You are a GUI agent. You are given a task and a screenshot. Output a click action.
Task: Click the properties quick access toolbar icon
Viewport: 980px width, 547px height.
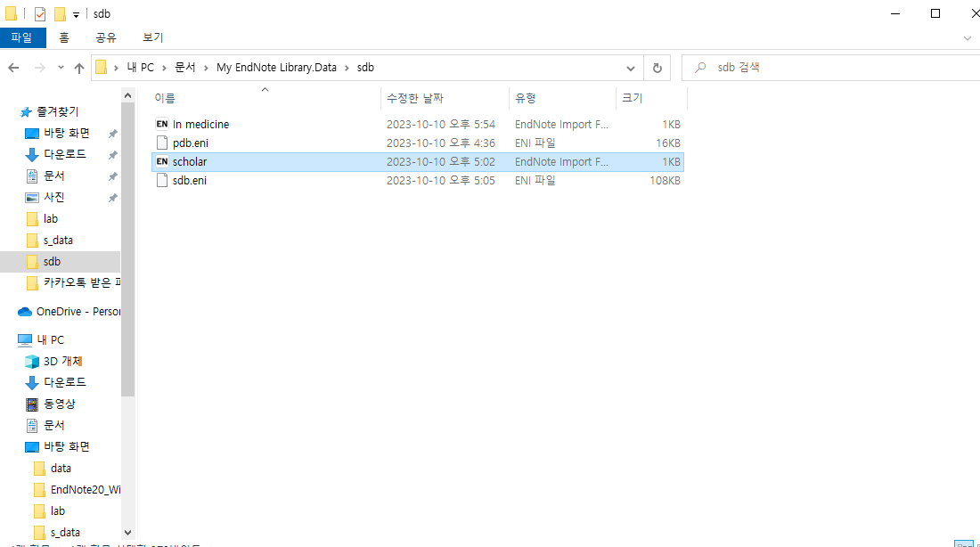(x=40, y=13)
